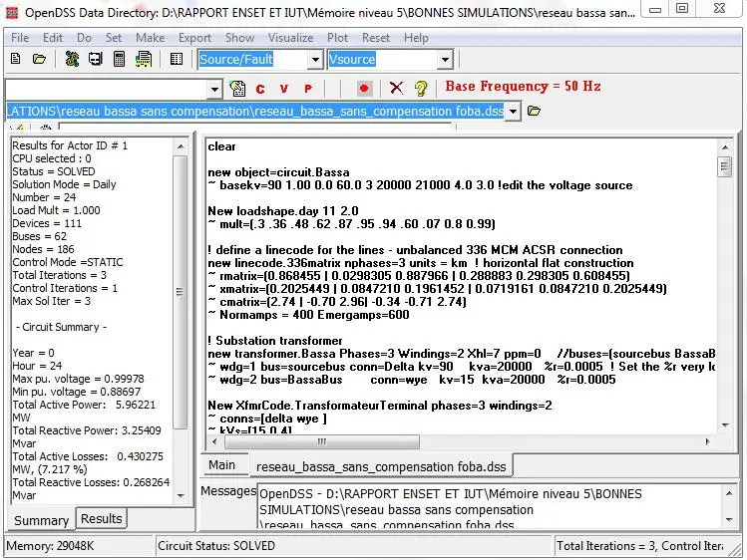Screen dimensions: 747x560
Task: Click the New script window icon
Action: pyautogui.click(x=16, y=59)
